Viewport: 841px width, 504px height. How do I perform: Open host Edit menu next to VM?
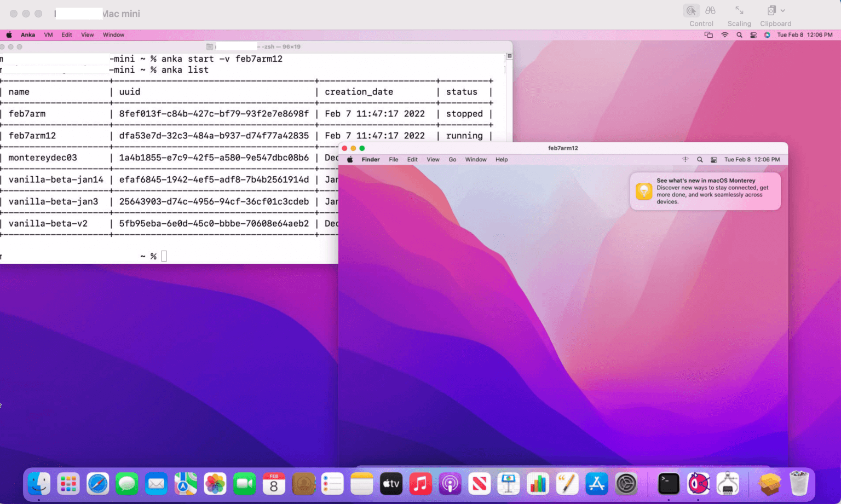click(x=67, y=34)
